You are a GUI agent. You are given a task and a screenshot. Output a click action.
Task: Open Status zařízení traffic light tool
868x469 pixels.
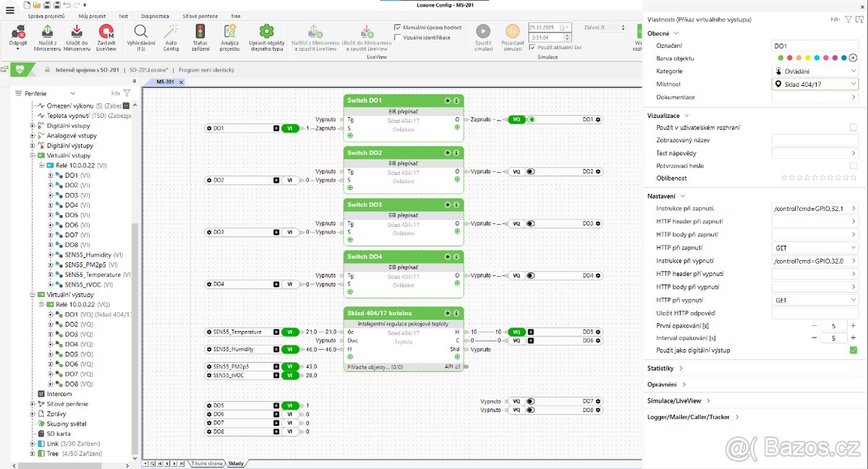(200, 32)
